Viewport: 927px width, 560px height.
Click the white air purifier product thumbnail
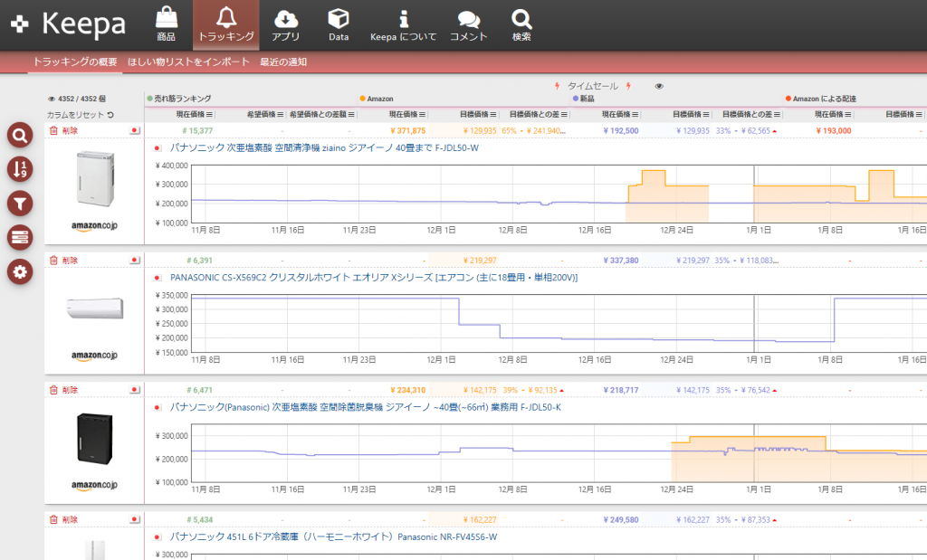click(94, 181)
